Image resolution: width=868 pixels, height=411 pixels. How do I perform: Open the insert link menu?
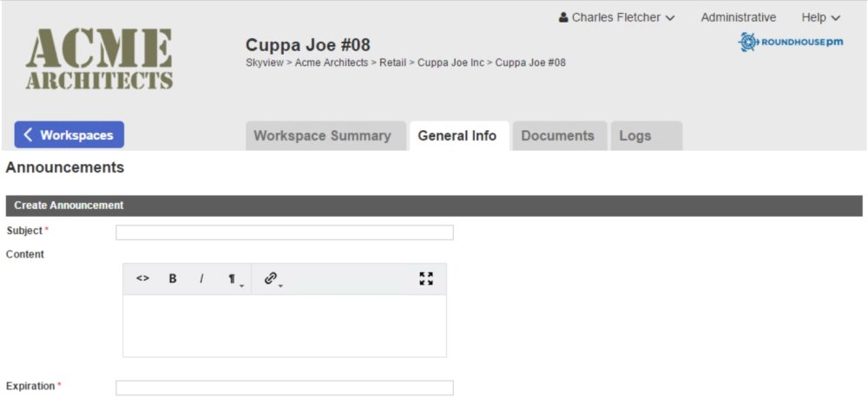point(273,279)
